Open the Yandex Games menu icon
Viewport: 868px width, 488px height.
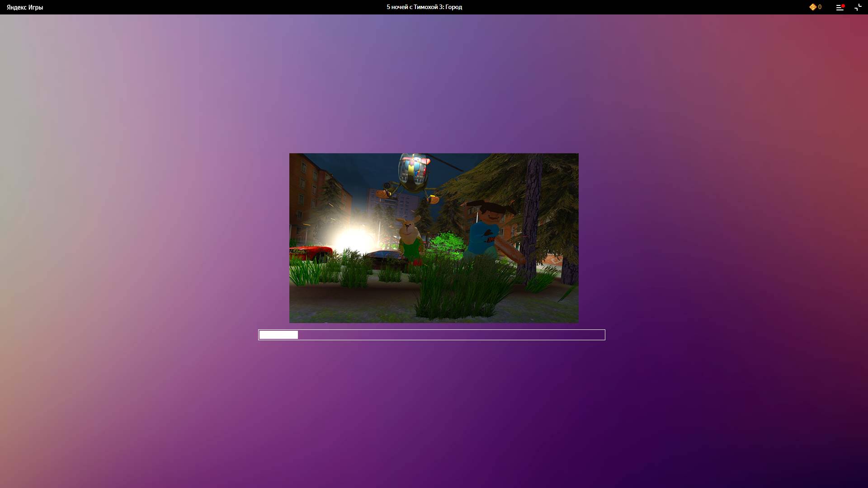(x=840, y=7)
